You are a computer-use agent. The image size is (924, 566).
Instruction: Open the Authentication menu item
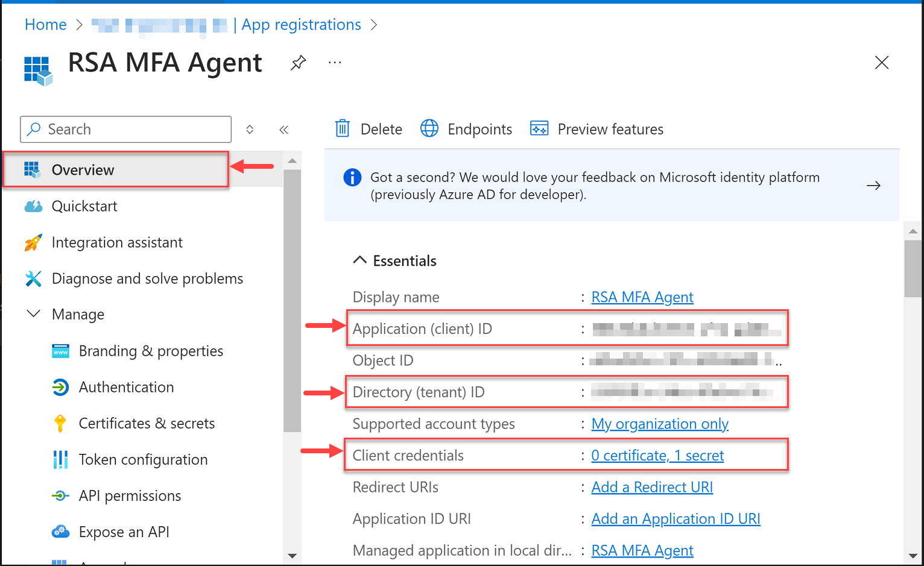[x=126, y=387]
